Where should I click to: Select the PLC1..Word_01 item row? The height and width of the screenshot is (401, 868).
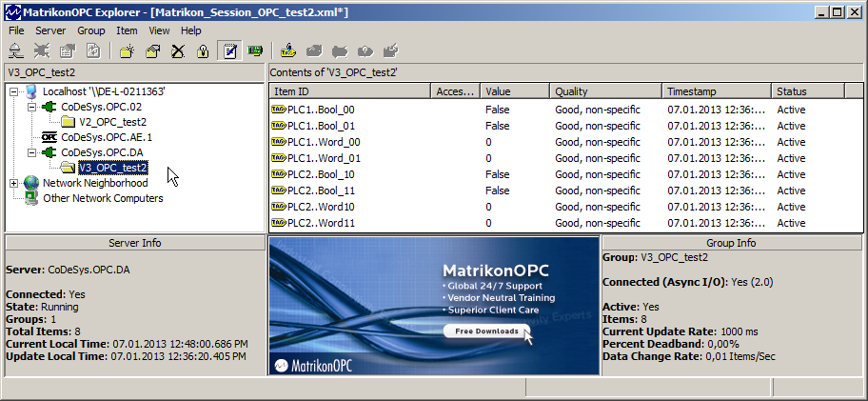coord(565,158)
